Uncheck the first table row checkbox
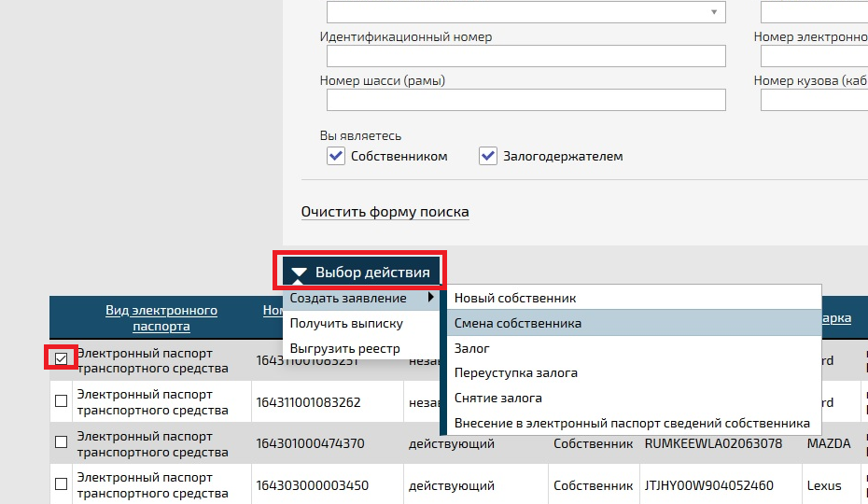 pos(61,359)
